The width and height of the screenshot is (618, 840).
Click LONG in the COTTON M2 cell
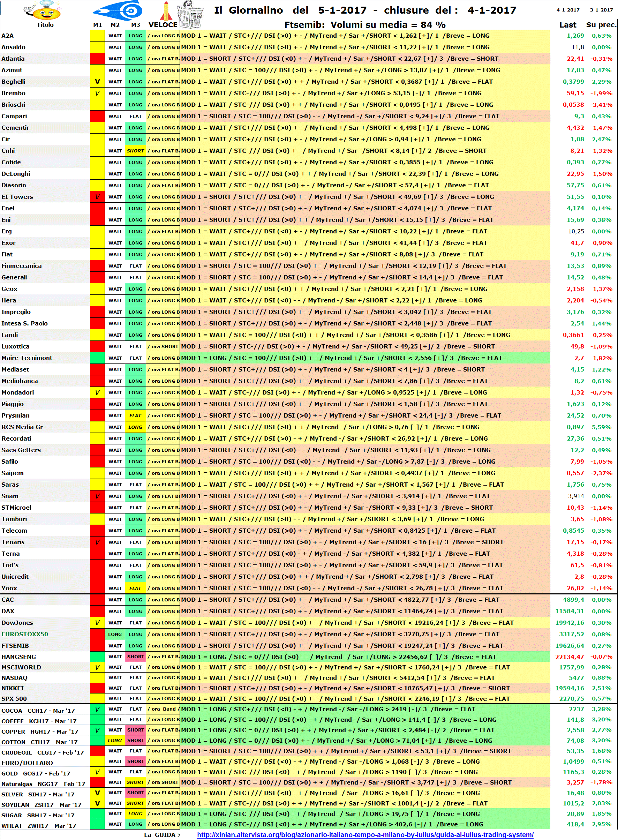115,740
